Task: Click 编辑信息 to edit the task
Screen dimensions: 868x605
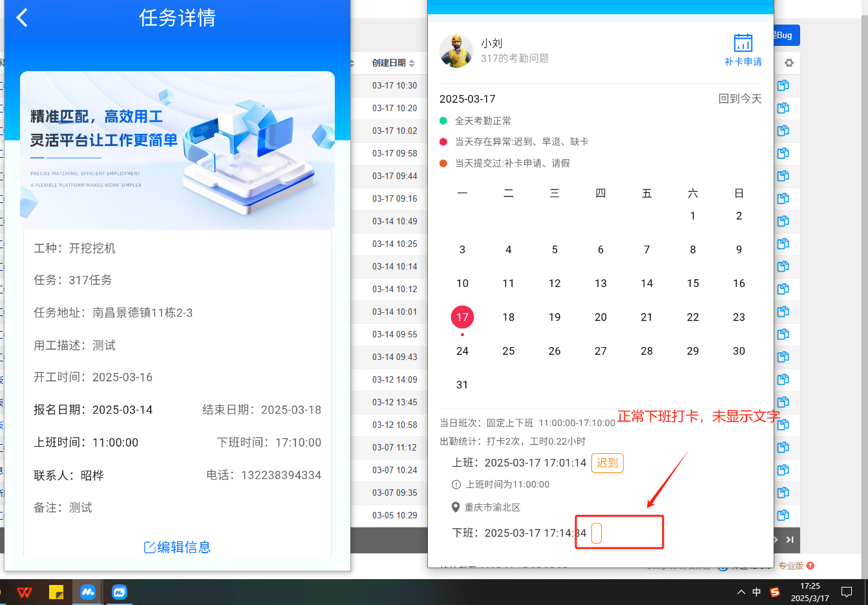Action: point(177,547)
